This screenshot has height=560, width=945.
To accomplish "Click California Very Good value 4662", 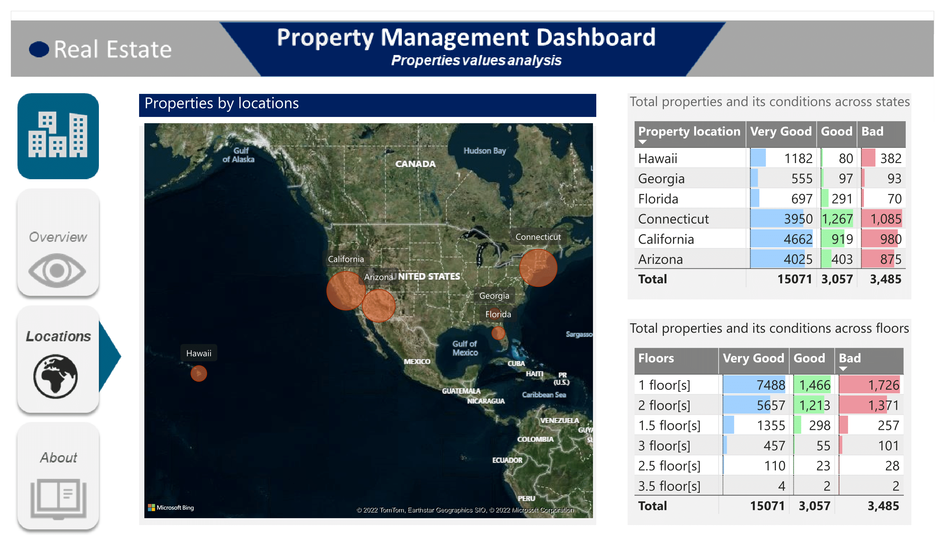I will pyautogui.click(x=798, y=239).
